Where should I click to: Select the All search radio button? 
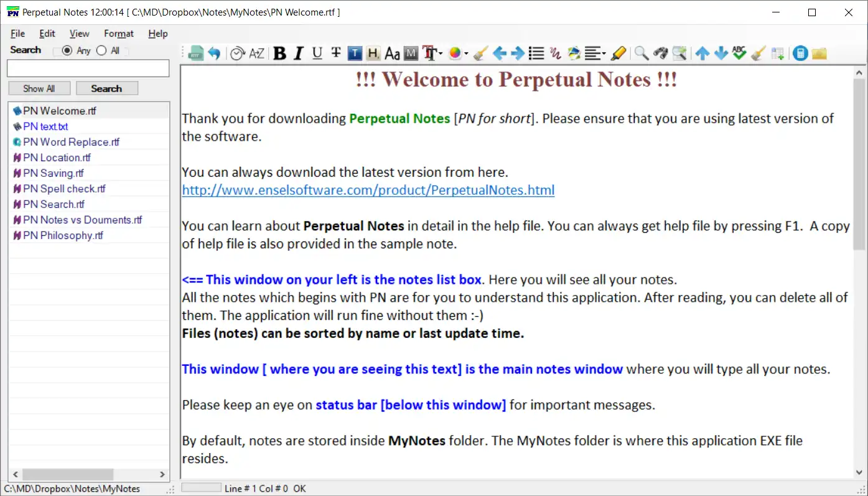tap(101, 50)
